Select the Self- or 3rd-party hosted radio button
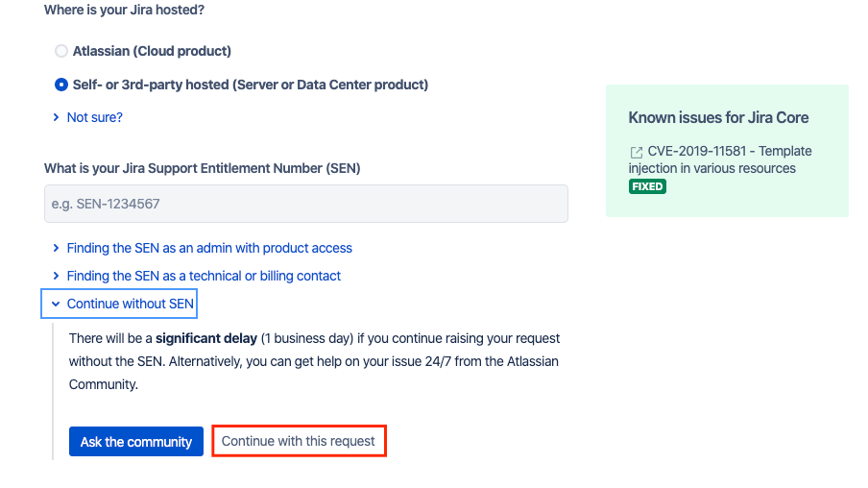 (x=61, y=85)
